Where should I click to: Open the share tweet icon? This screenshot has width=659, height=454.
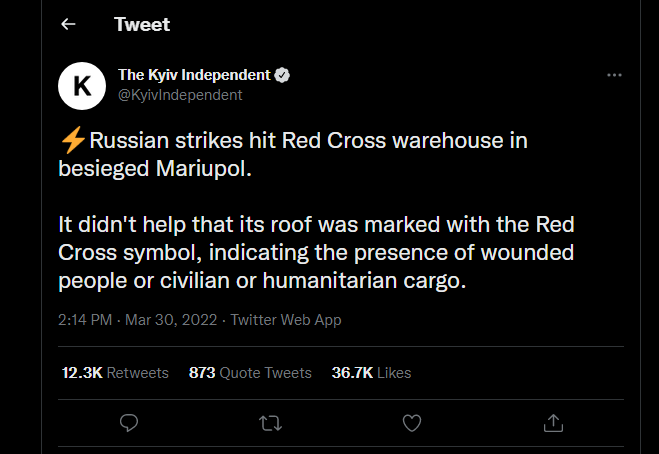coord(553,423)
